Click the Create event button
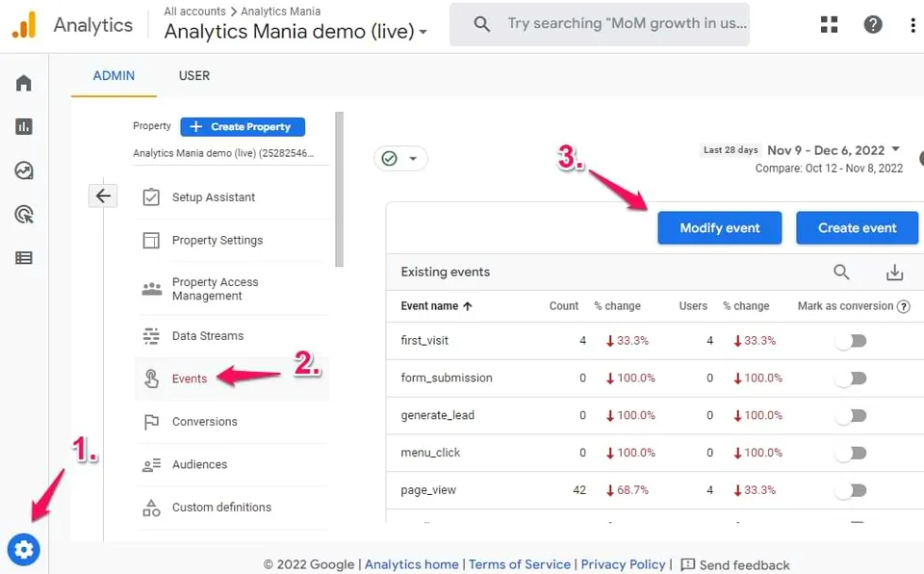The image size is (924, 574). point(857,227)
